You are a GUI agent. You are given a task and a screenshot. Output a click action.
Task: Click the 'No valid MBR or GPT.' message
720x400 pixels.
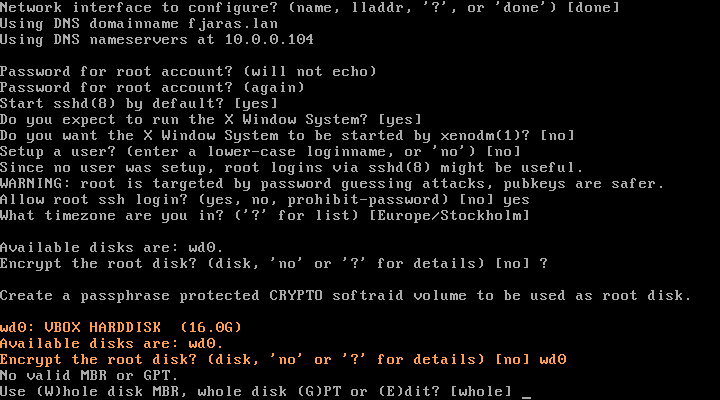(x=82, y=375)
